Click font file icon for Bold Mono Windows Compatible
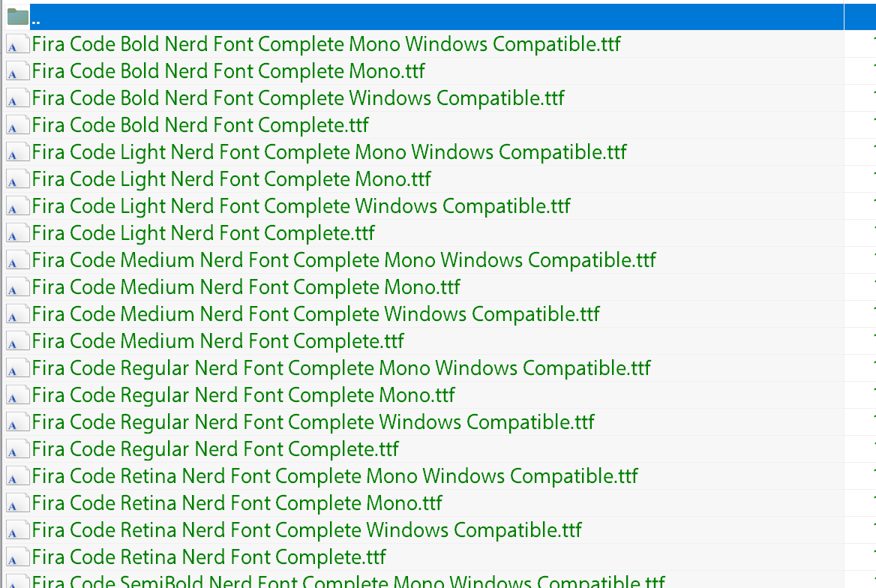 pyautogui.click(x=17, y=44)
